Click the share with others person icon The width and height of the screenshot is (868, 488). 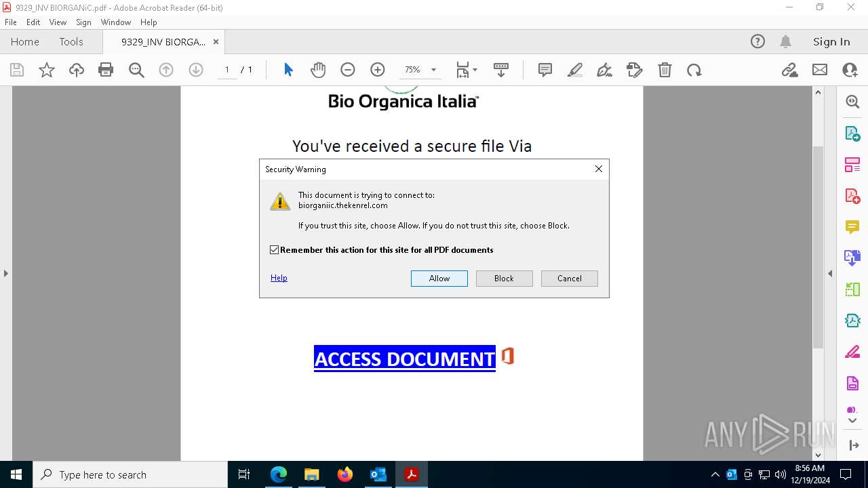pos(850,70)
